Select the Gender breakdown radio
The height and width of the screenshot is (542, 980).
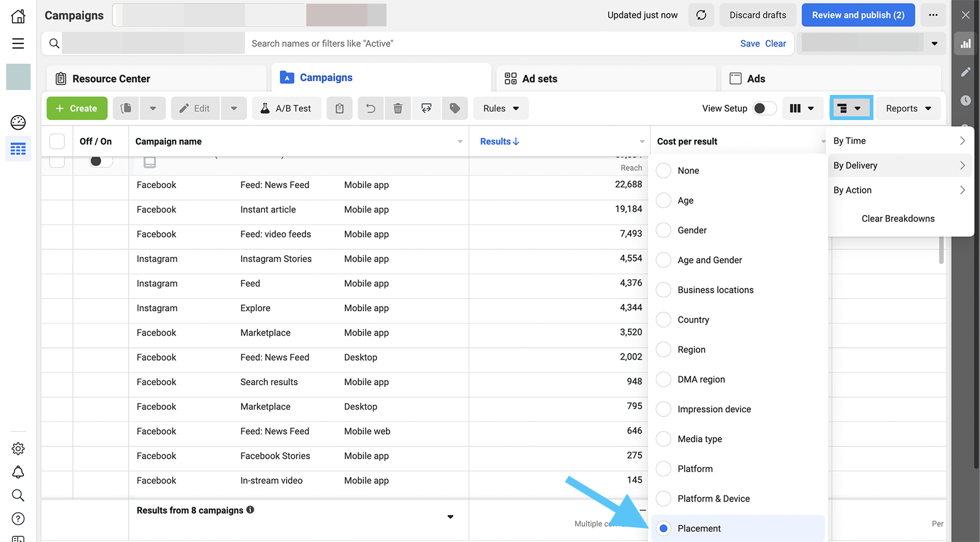[x=663, y=230]
